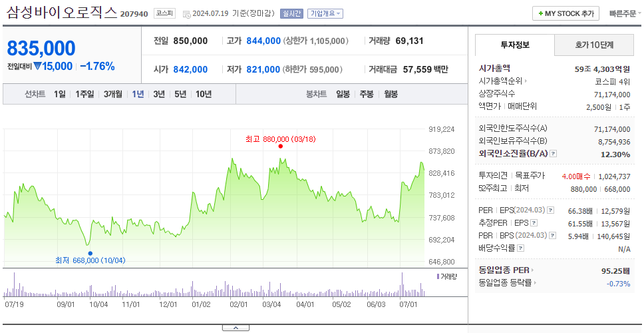The height and width of the screenshot is (333, 644).
Task: Click 삼성바이오로직스 stock title
Action: point(62,13)
